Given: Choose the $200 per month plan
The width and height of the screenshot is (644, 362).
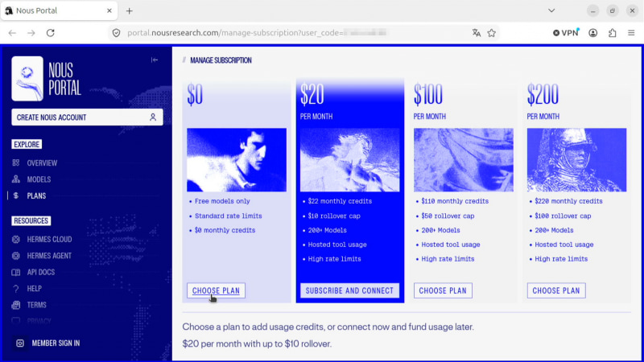Looking at the screenshot, I should pos(556,290).
